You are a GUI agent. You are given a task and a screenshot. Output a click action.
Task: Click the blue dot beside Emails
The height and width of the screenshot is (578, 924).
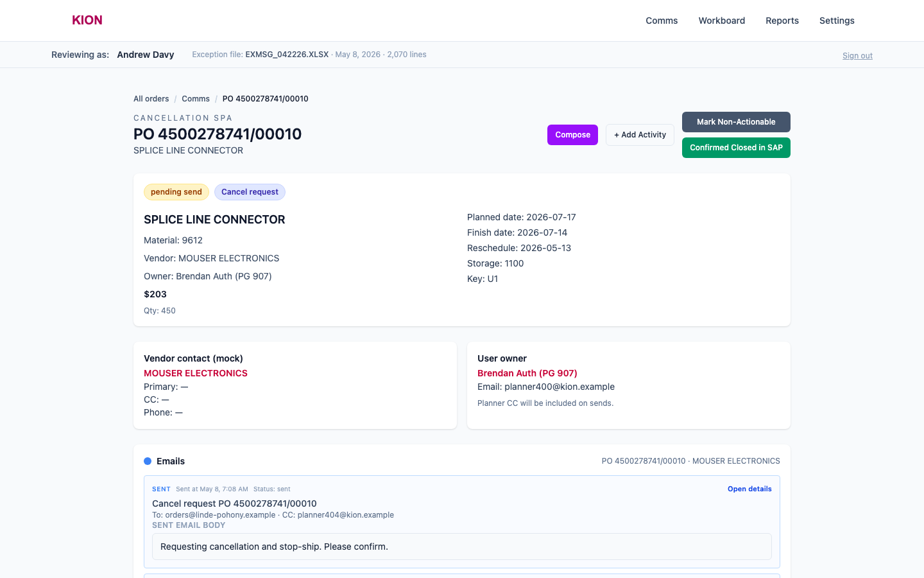(x=148, y=461)
